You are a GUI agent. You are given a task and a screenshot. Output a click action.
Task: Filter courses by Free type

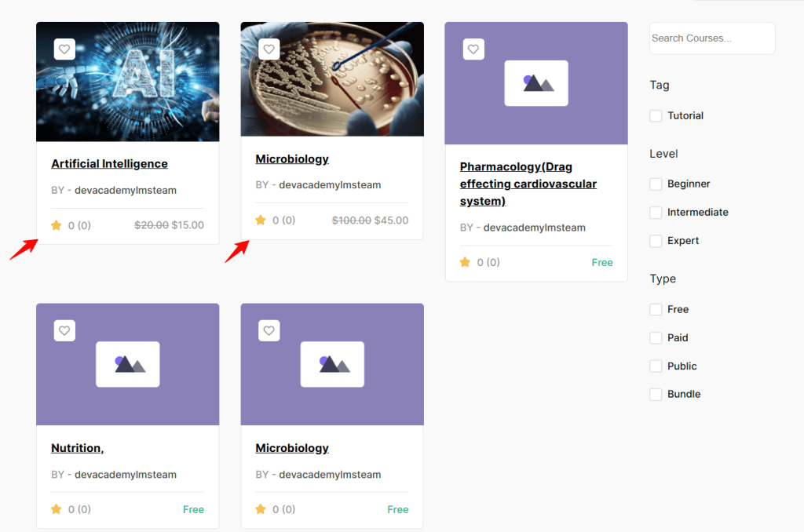click(656, 310)
